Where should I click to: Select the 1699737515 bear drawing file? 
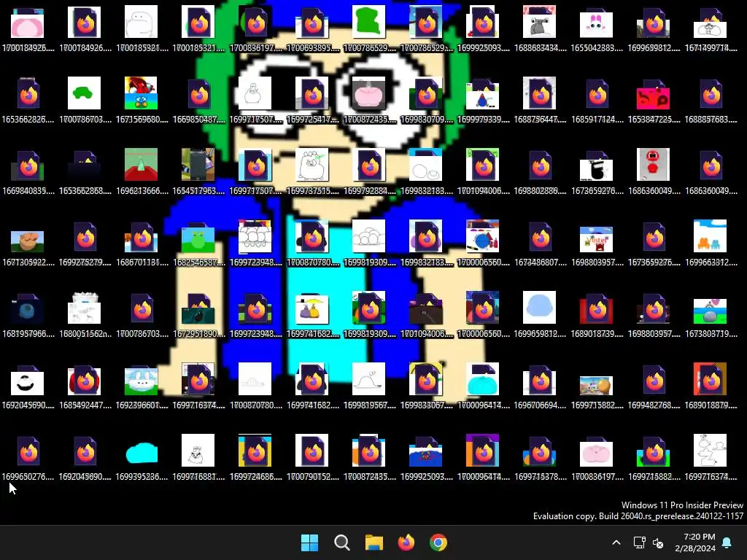click(x=311, y=165)
